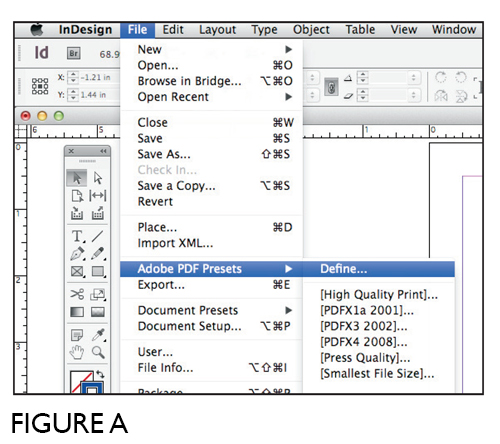Open the Table menu
This screenshot has width=500, height=444.
(x=360, y=30)
